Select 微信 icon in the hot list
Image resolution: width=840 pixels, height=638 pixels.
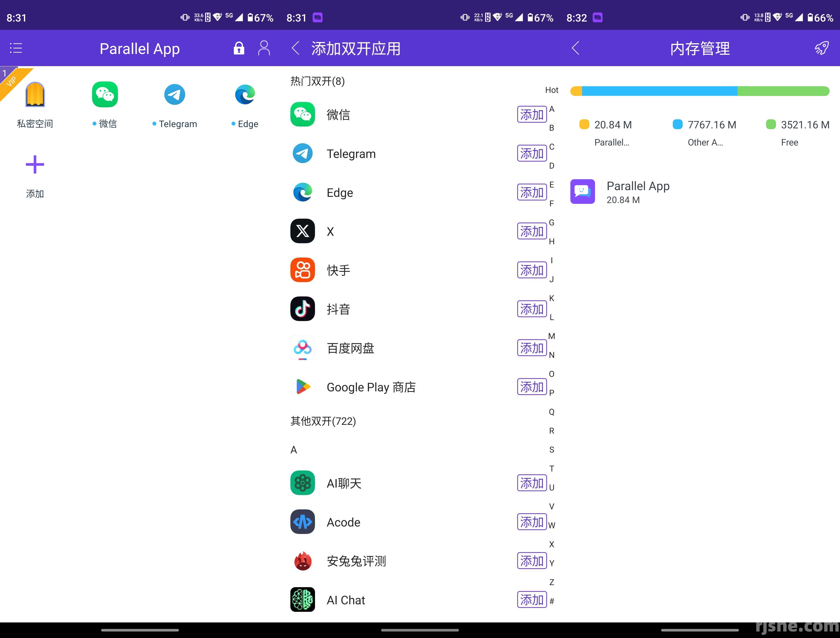(303, 114)
